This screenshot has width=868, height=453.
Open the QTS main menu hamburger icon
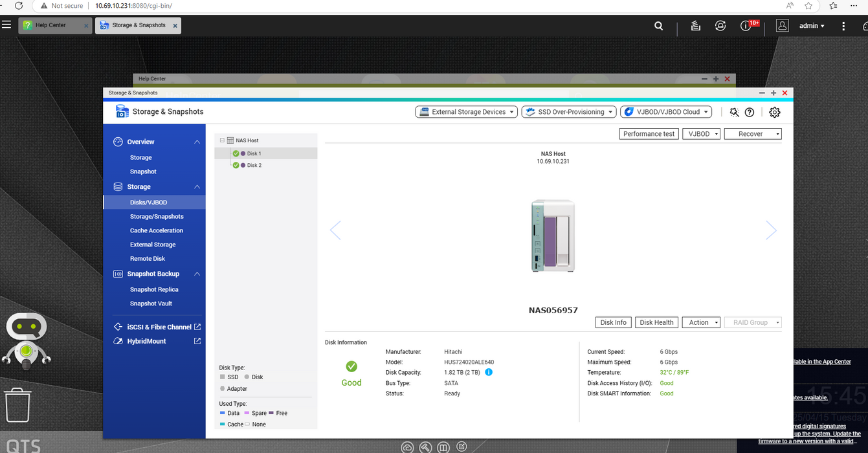pyautogui.click(x=6, y=25)
